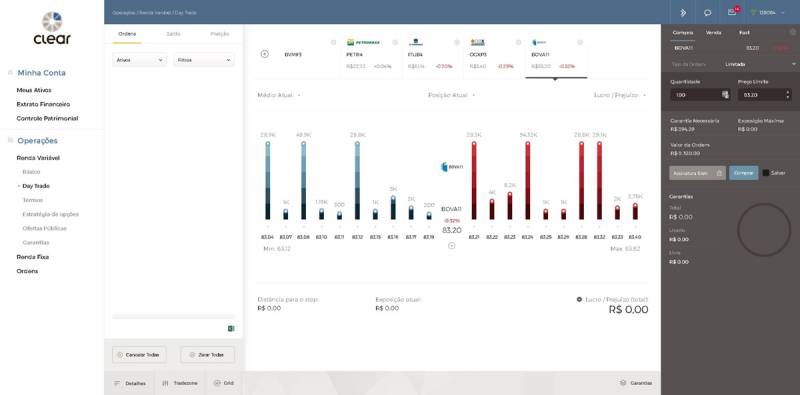Click the plus circle to add an asset
This screenshot has height=395, width=800.
point(264,54)
